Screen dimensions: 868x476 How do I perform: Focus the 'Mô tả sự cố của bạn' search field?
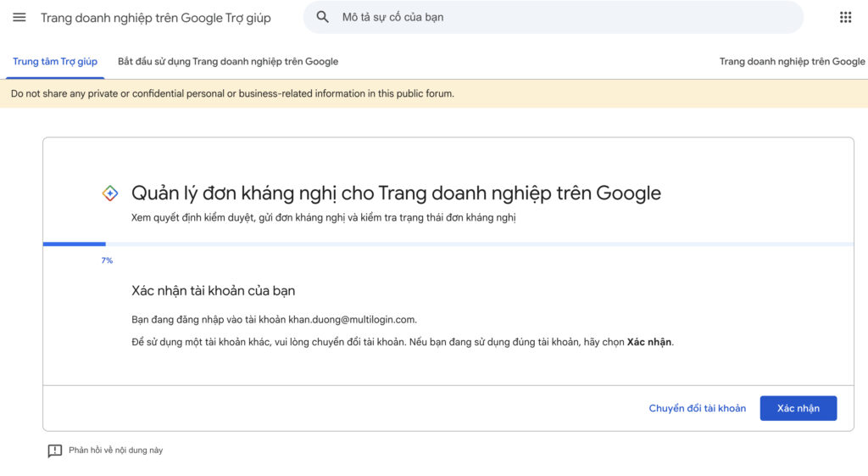[553, 17]
